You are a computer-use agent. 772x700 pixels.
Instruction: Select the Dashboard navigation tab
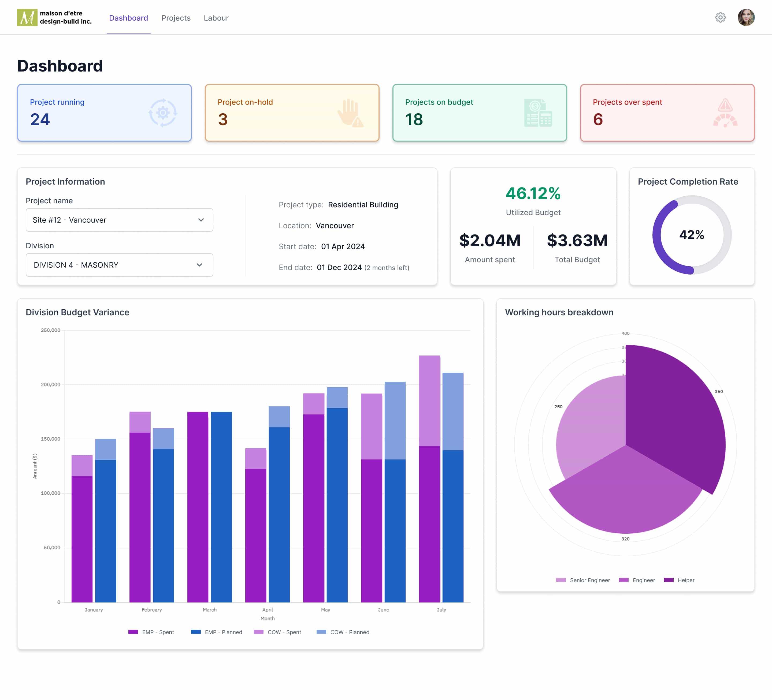point(128,18)
